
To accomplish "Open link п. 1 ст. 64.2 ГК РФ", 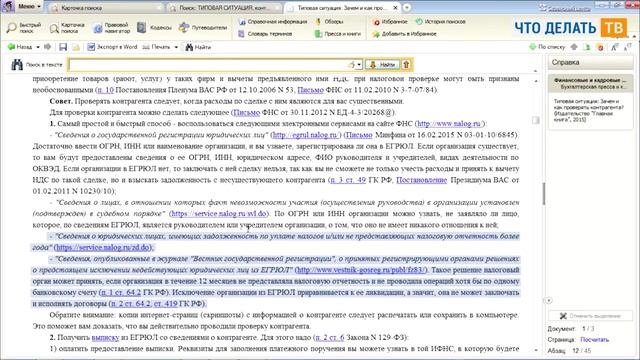I will (x=121, y=292).
